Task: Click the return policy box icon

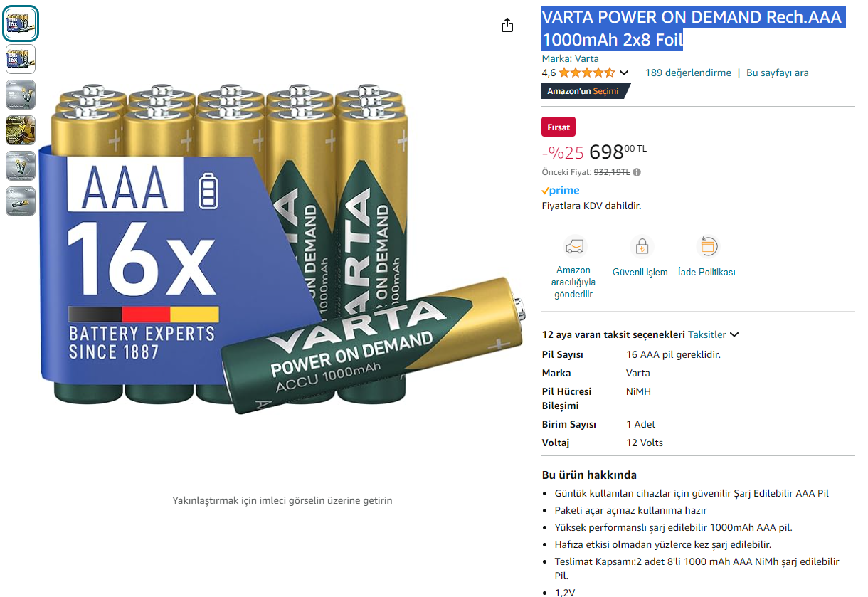Action: (708, 247)
